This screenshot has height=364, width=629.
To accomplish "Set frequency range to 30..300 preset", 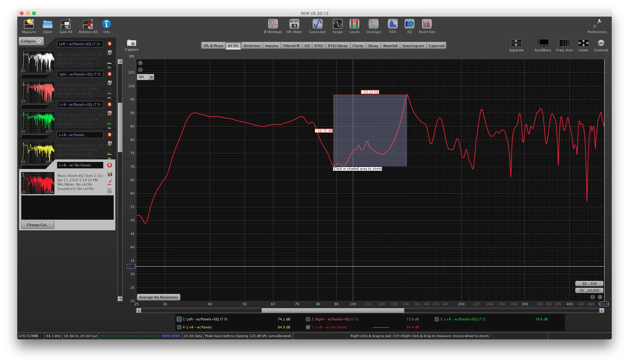I will [x=589, y=284].
